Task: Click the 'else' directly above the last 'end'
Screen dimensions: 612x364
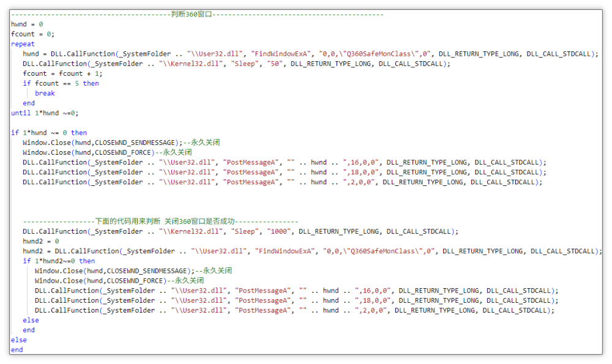Action: [x=19, y=340]
